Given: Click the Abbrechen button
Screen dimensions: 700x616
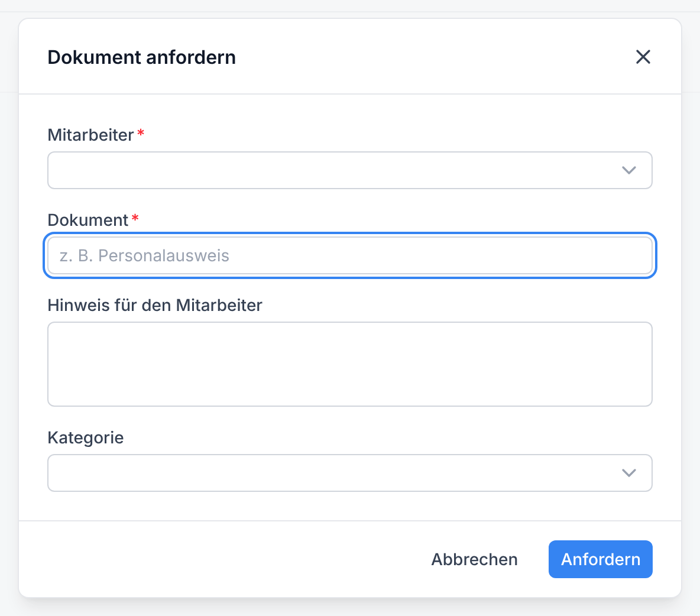Looking at the screenshot, I should click(474, 559).
